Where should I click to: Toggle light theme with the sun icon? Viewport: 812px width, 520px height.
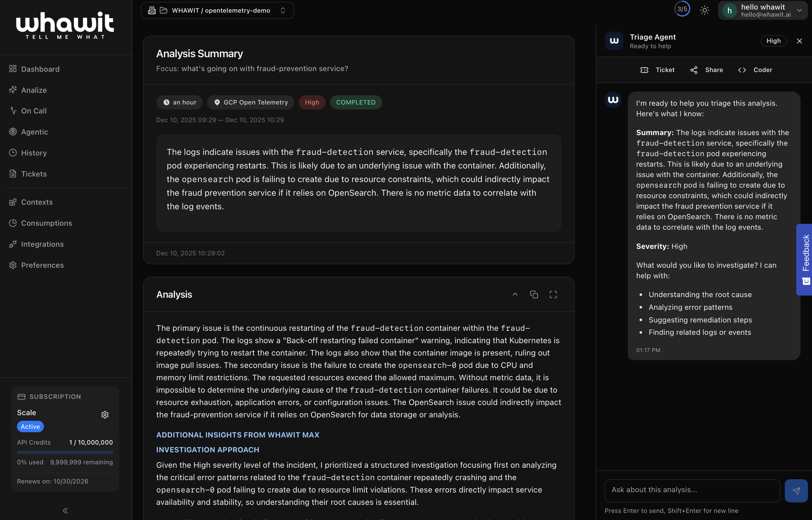[705, 10]
